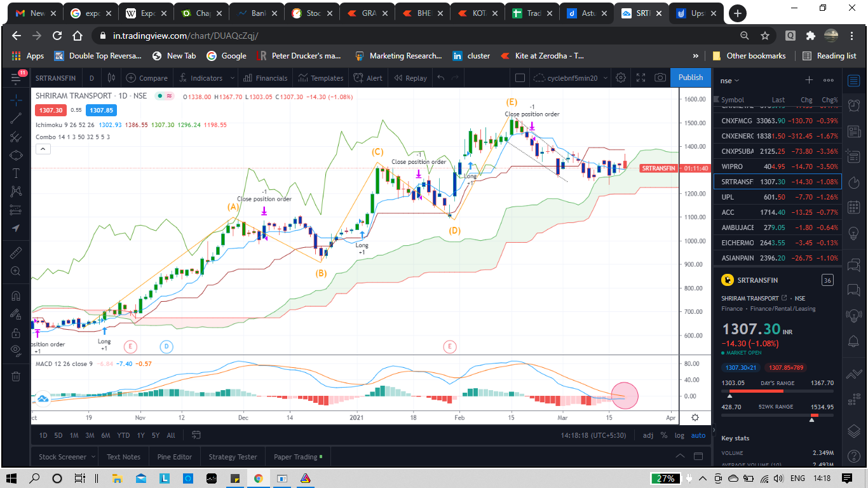Expand the Indicators favorites dropdown arrow
This screenshot has height=488, width=868.
[231, 78]
